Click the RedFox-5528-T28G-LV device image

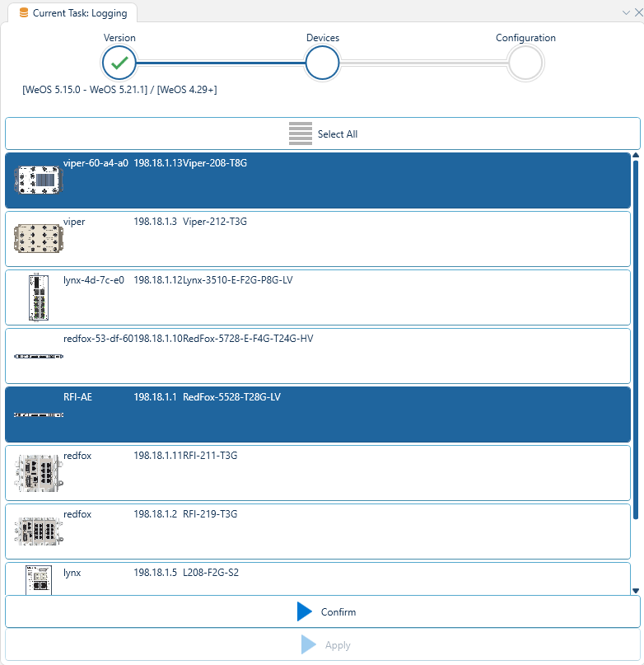[39, 414]
